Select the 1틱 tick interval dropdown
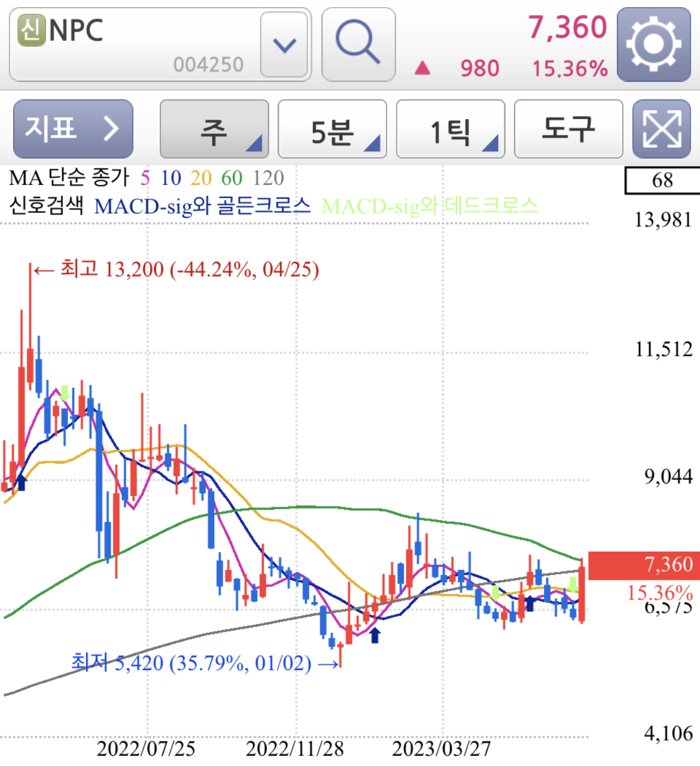Viewport: 700px width, 767px height. pos(451,129)
